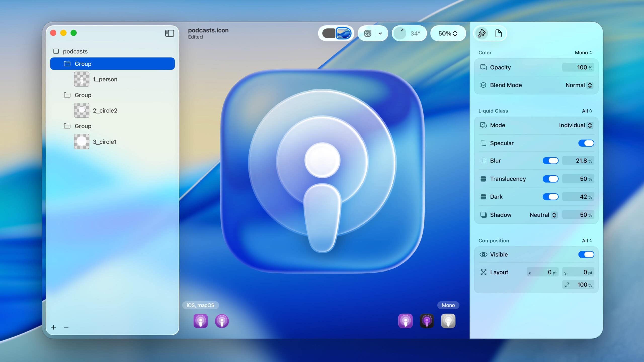Screen dimensions: 644x362
Task: Add a new layer with the plus button
Action: click(54, 327)
